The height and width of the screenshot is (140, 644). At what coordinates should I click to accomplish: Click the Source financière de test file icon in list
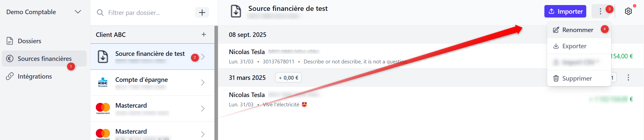103,57
